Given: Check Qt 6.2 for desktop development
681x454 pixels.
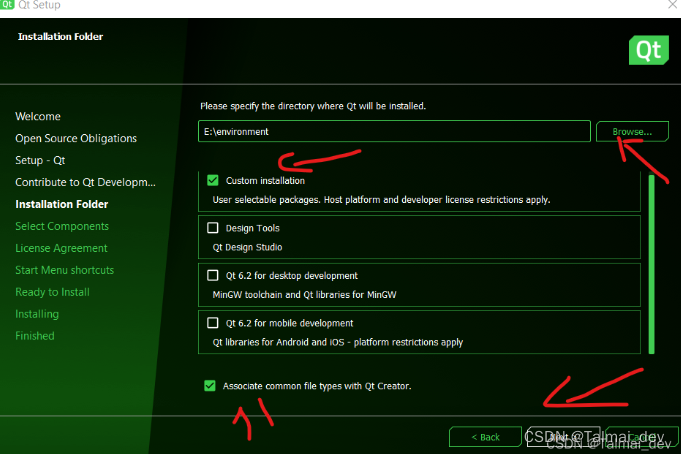Looking at the screenshot, I should [x=213, y=275].
